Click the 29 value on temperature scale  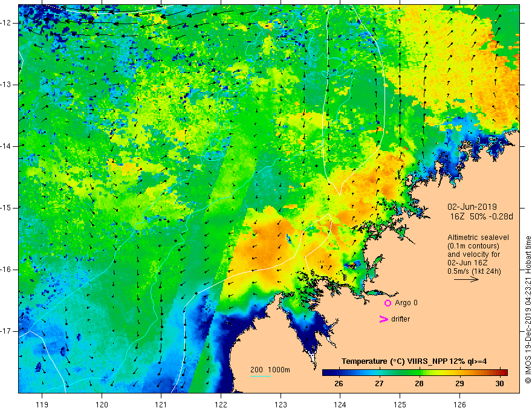coord(459,384)
